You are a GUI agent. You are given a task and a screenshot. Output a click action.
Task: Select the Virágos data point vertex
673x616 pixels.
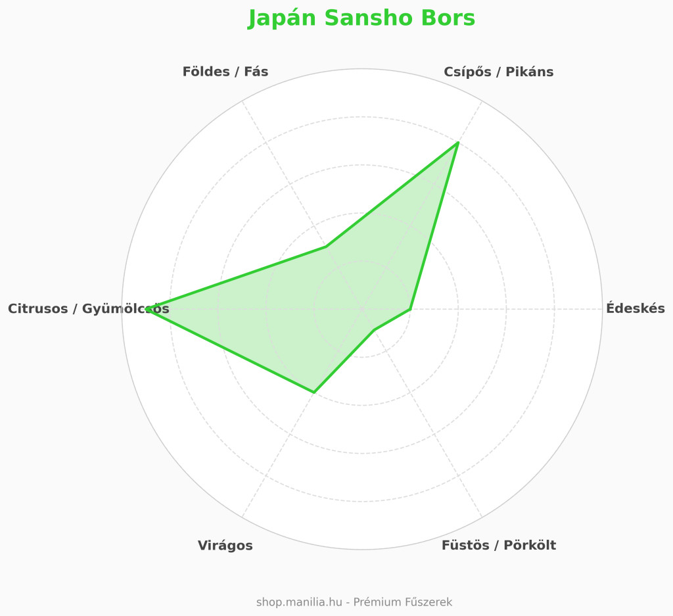[314, 392]
